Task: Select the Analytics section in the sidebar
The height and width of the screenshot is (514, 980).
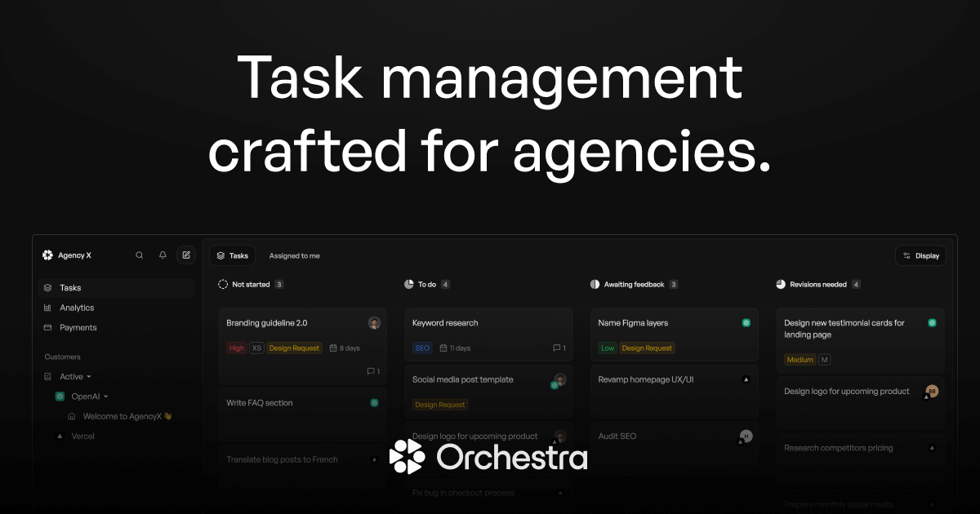Action: pyautogui.click(x=79, y=308)
